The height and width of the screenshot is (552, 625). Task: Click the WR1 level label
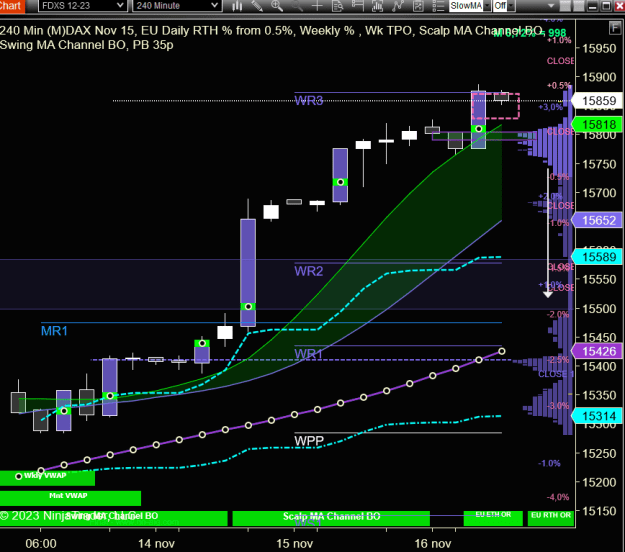click(x=309, y=354)
